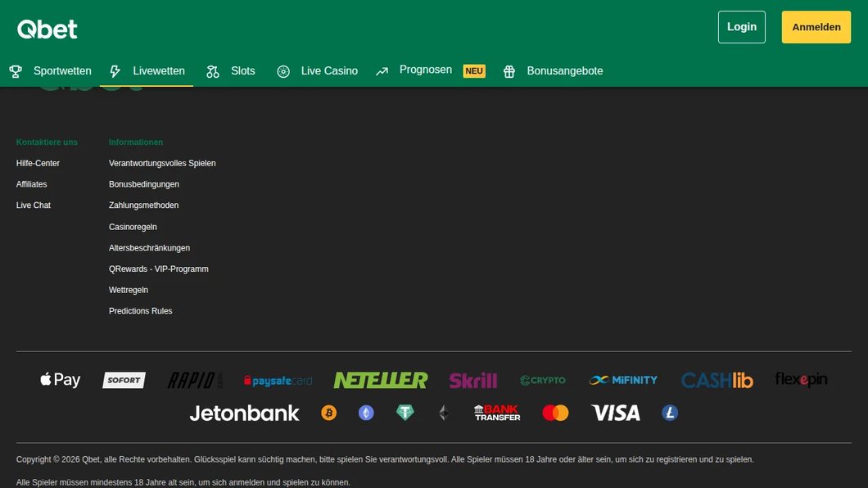This screenshot has width=868, height=488.
Task: Go to Live Casino
Action: coord(329,70)
